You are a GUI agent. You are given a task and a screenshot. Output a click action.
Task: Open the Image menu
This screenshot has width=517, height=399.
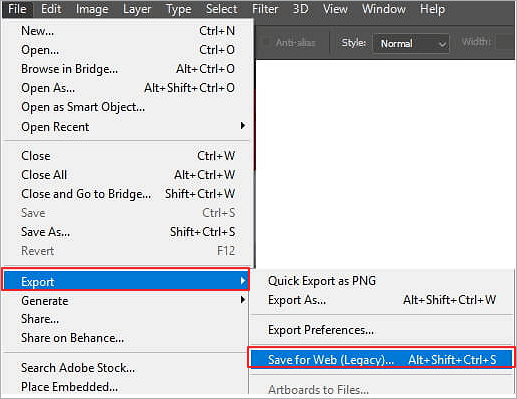pyautogui.click(x=92, y=9)
